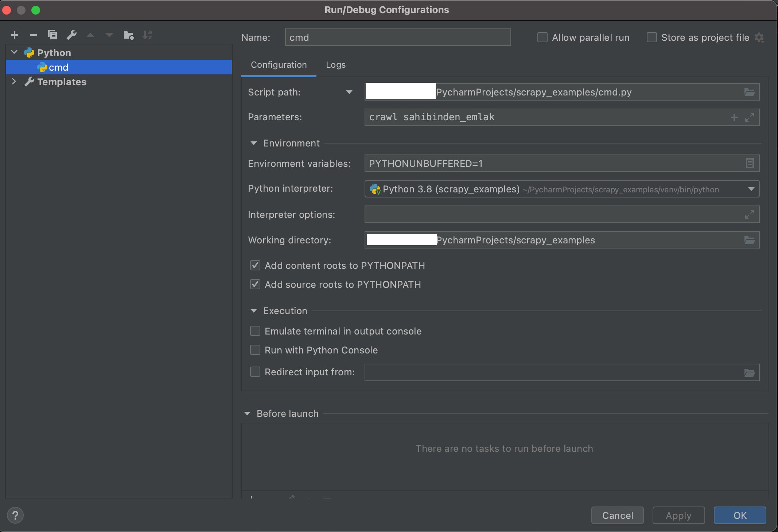
Task: Click the Copy Configuration icon
Action: (52, 35)
